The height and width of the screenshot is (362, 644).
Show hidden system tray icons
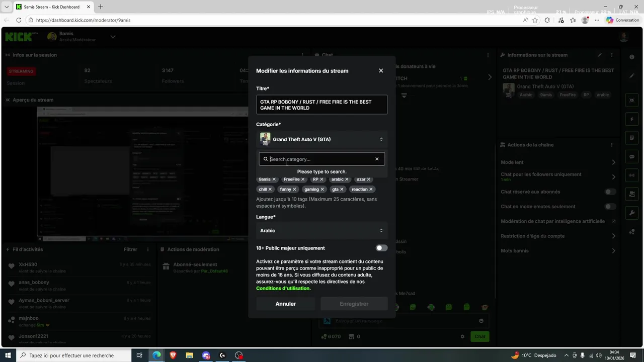(567, 355)
